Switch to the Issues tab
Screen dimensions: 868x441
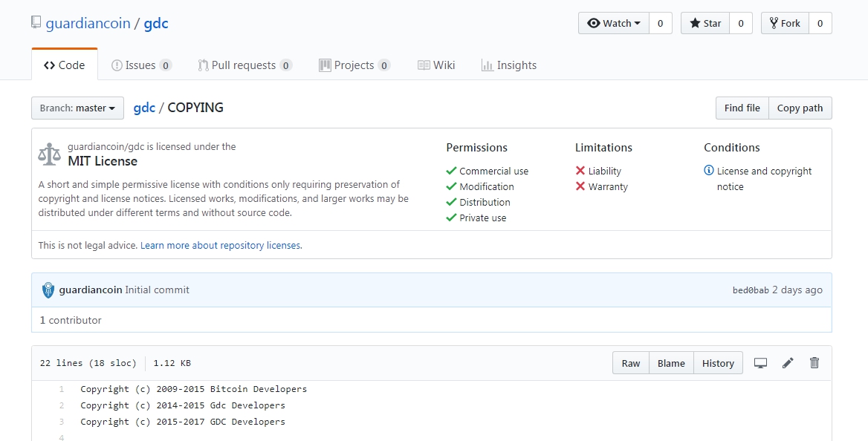(142, 65)
